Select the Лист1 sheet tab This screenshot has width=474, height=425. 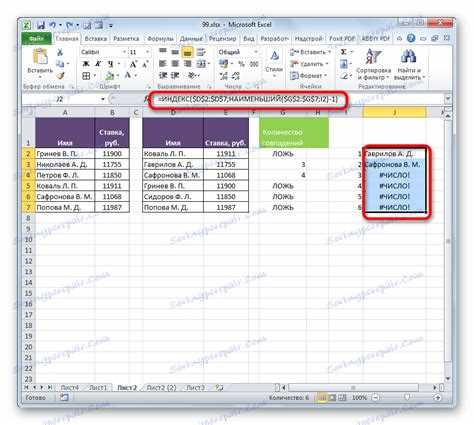click(98, 388)
